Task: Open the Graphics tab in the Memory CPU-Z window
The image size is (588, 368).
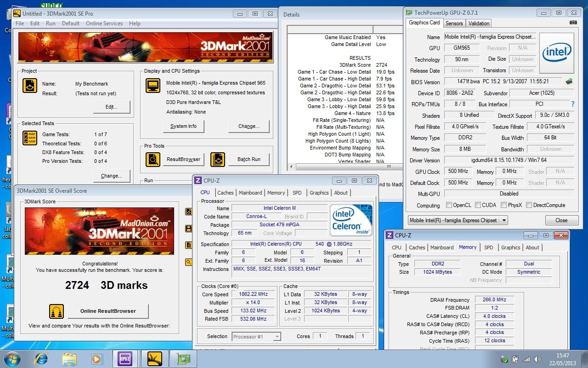Action: pos(510,247)
